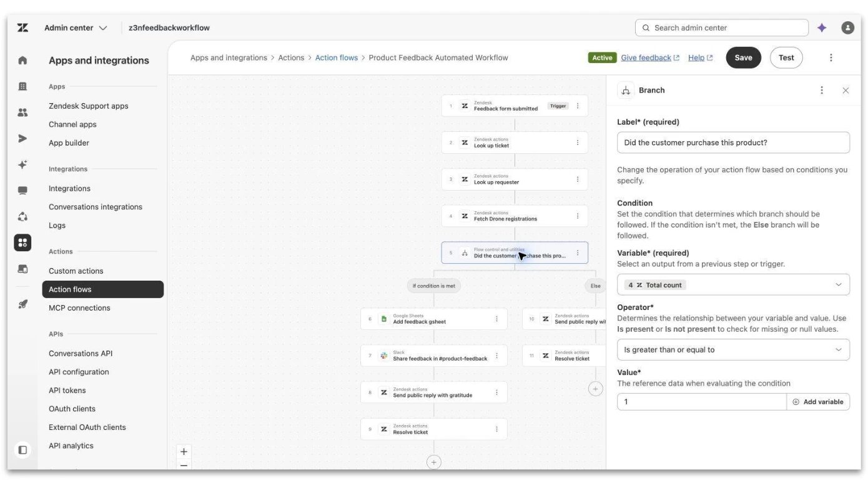The height and width of the screenshot is (485, 868).
Task: Click the Save button
Action: pos(743,57)
